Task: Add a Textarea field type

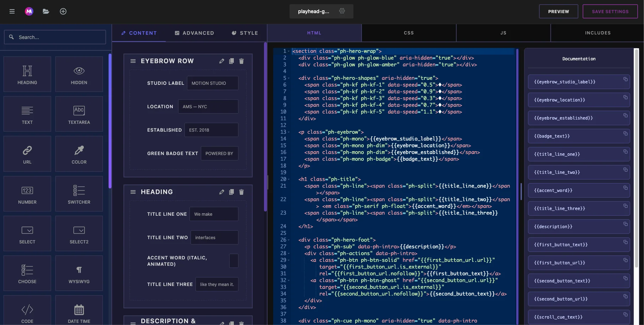Action: click(79, 114)
